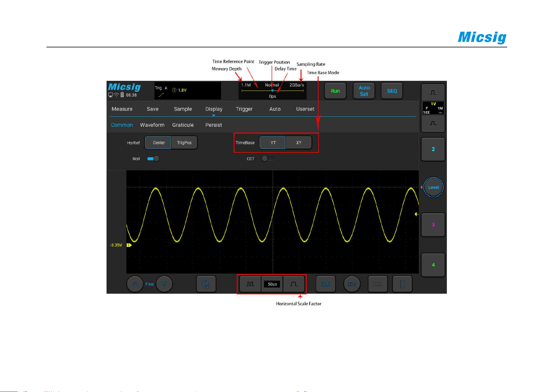Click the battery status icon

click(122, 95)
